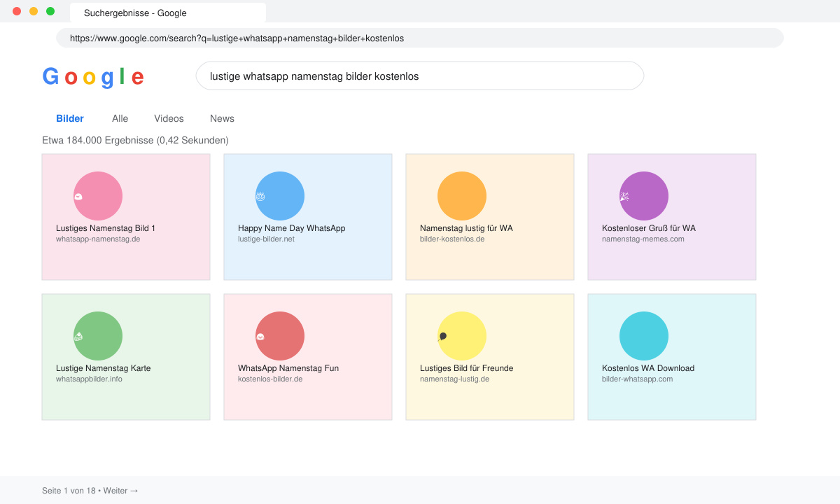The width and height of the screenshot is (840, 504).
Task: Click the red circle in WhatsApp Namenstag Fun
Action: [280, 336]
